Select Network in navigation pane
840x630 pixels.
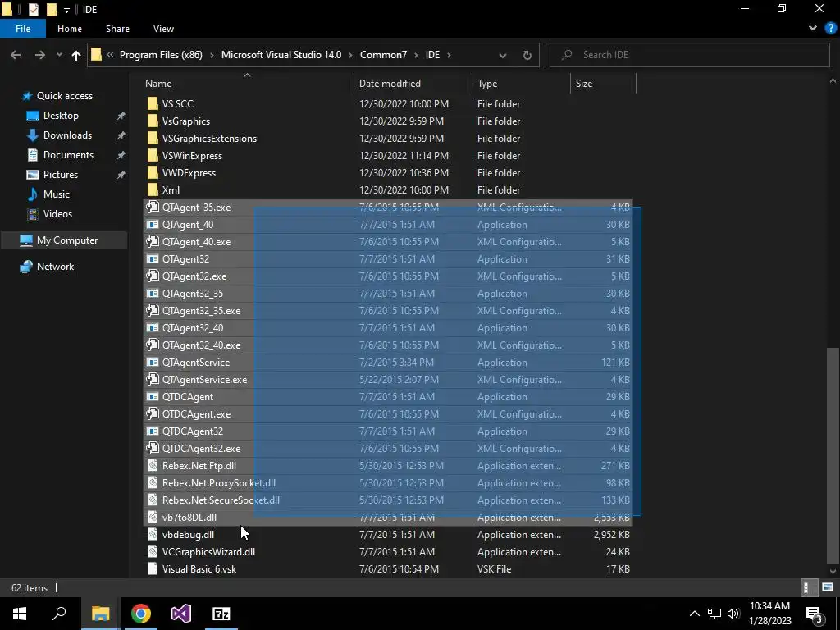pyautogui.click(x=55, y=267)
